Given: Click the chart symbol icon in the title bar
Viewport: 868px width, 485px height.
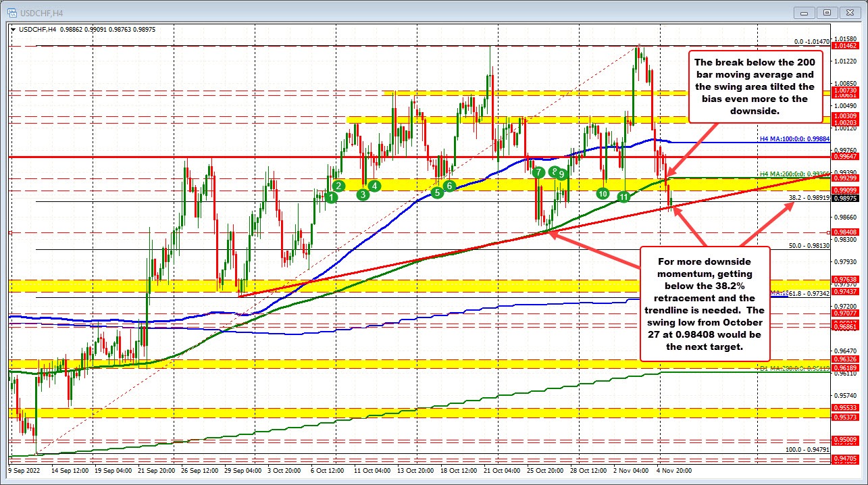Looking at the screenshot, I should coord(11,12).
